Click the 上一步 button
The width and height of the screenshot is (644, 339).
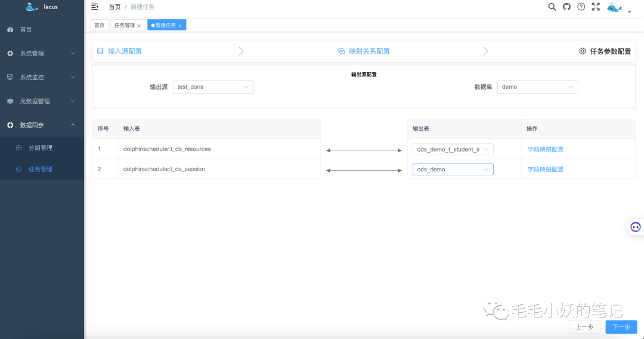(584, 326)
